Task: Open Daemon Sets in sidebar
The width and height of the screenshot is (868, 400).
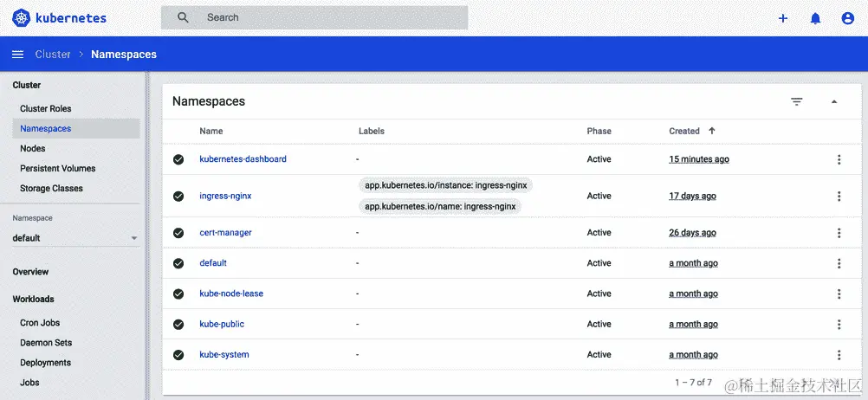Action: 46,343
